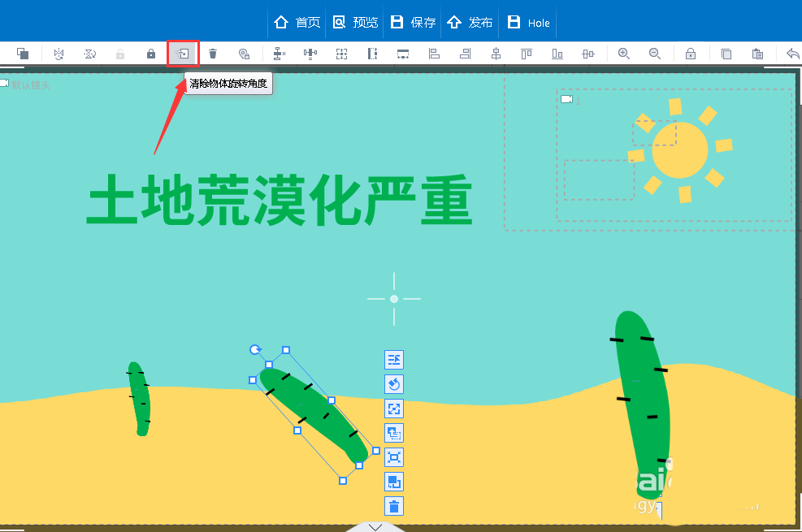Clear the object's rotation angle

pos(183,54)
